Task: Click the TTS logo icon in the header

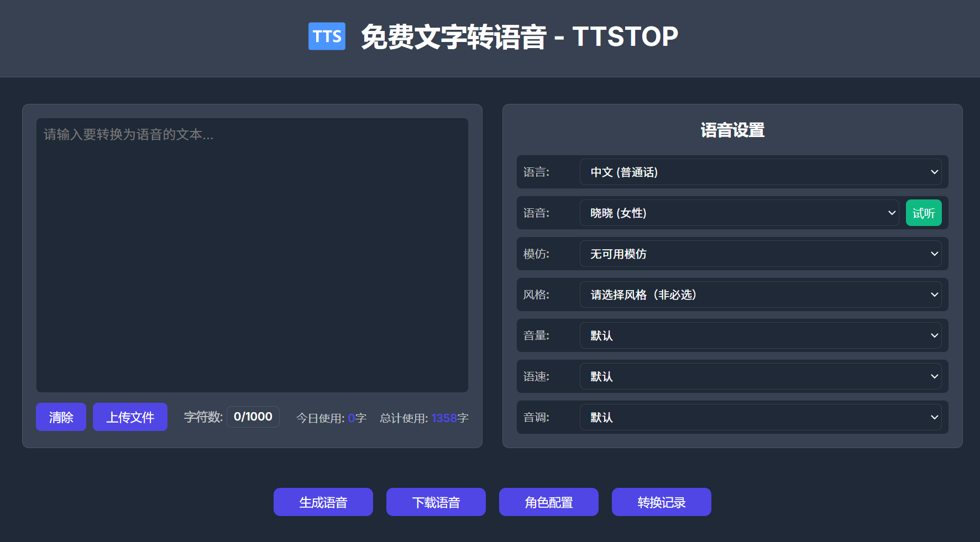Action: 327,36
